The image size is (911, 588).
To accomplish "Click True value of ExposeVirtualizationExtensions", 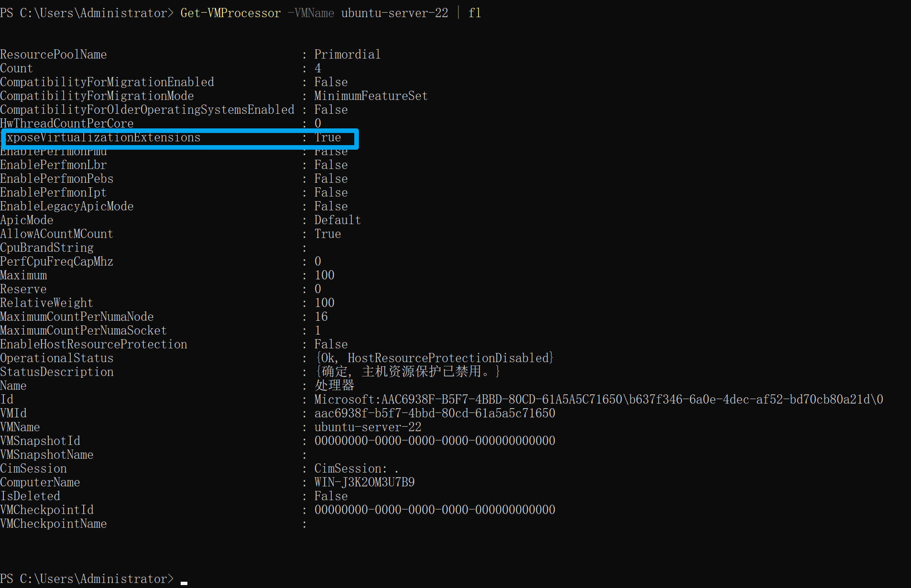I will (328, 137).
